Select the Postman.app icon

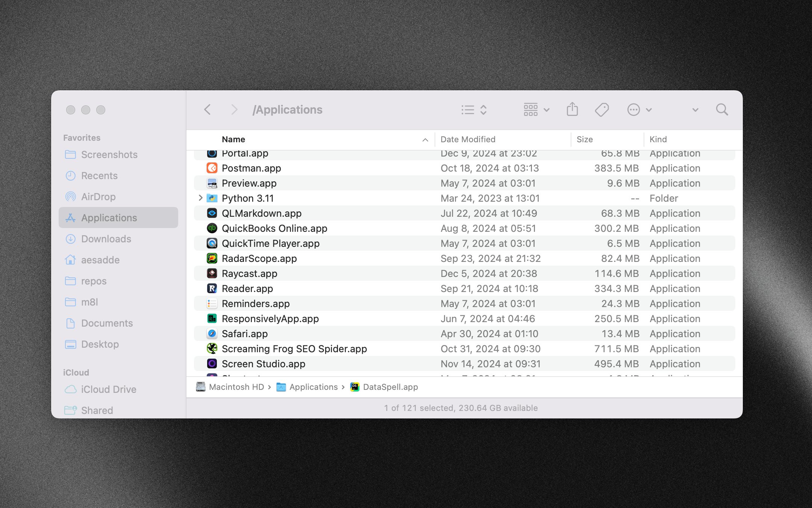point(212,168)
